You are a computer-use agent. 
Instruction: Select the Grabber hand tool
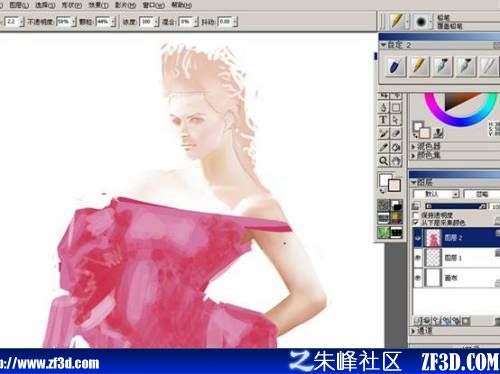(x=396, y=161)
